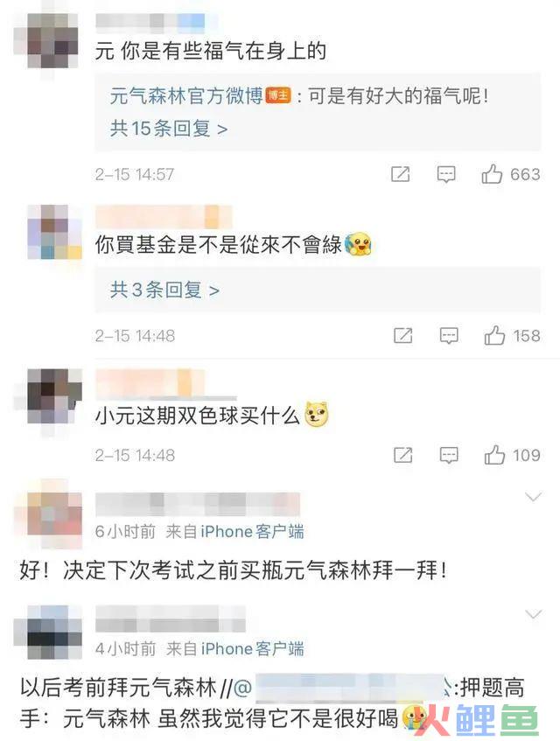Viewport: 560px width, 741px height.
Task: Like the comment with 663 likes
Action: 492,174
